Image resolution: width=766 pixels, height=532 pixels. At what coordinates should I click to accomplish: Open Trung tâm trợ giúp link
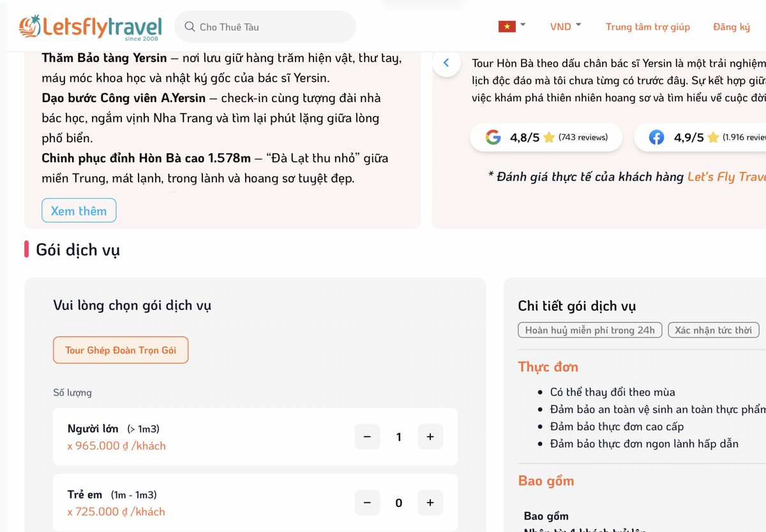(648, 27)
